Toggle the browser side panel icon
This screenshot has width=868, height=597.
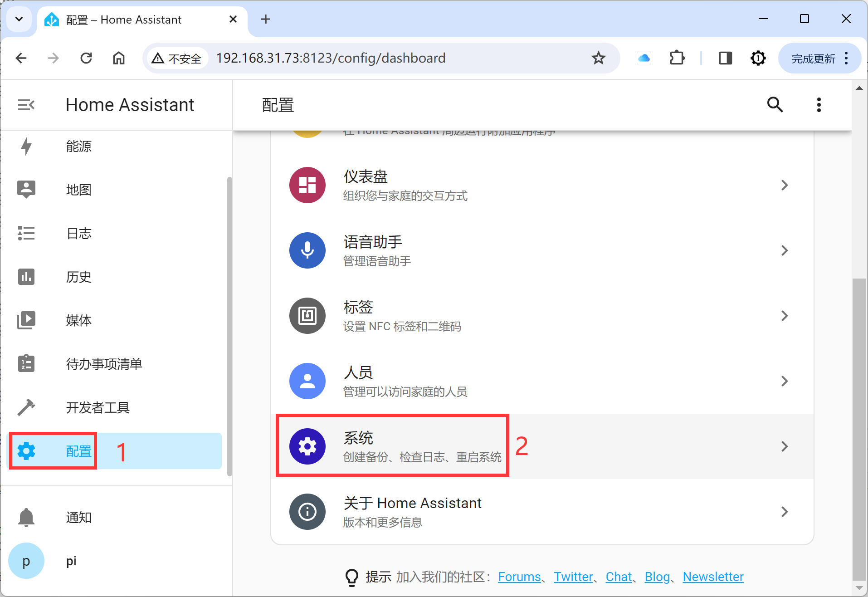click(x=726, y=58)
